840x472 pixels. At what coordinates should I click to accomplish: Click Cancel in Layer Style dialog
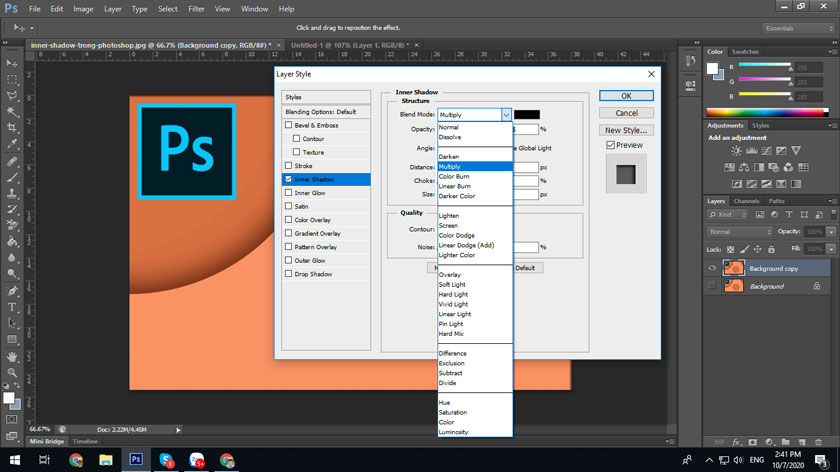coord(626,113)
